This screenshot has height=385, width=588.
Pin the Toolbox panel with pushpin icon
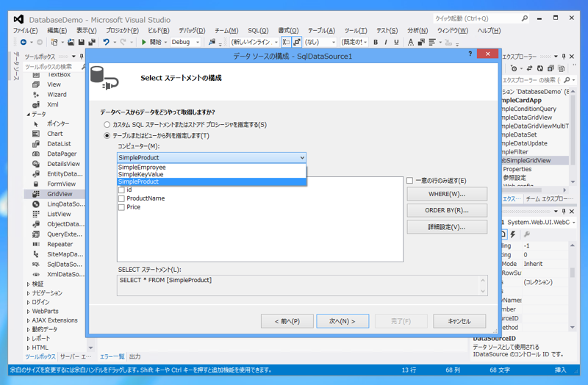point(82,57)
